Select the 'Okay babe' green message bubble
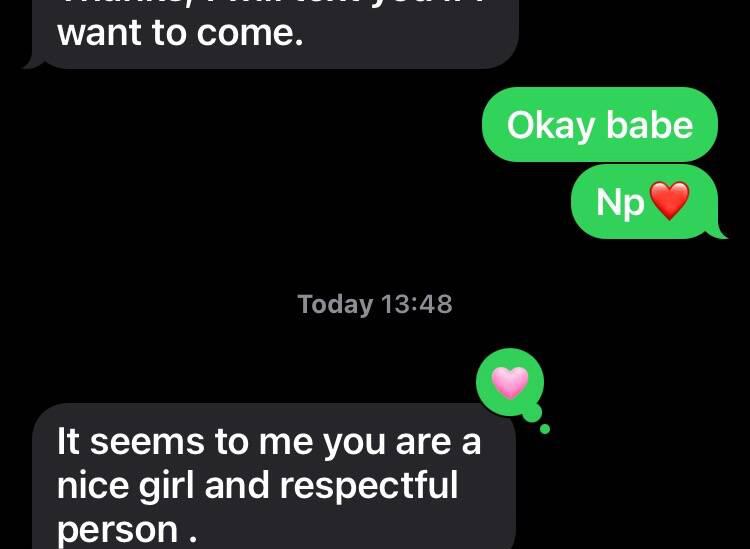The image size is (750, 549). (600, 125)
